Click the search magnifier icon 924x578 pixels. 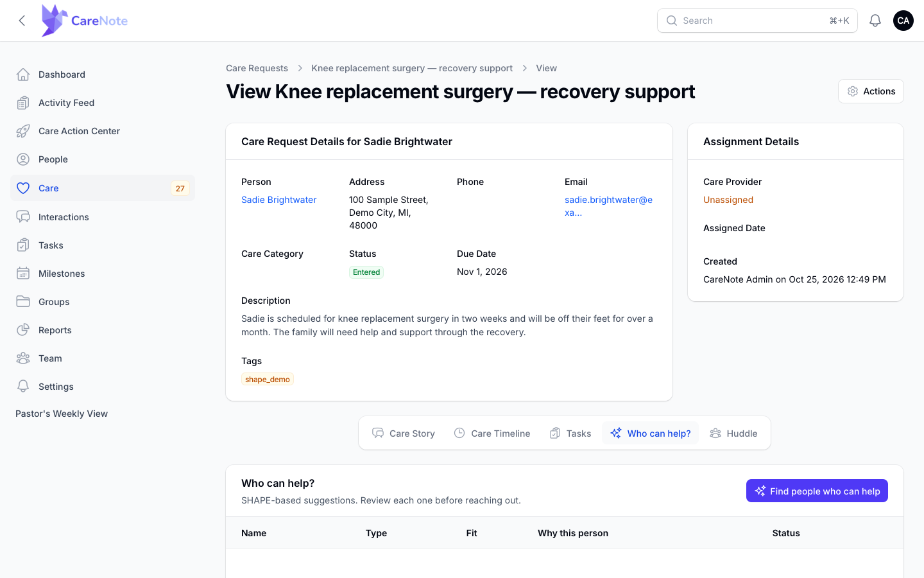[x=672, y=21]
